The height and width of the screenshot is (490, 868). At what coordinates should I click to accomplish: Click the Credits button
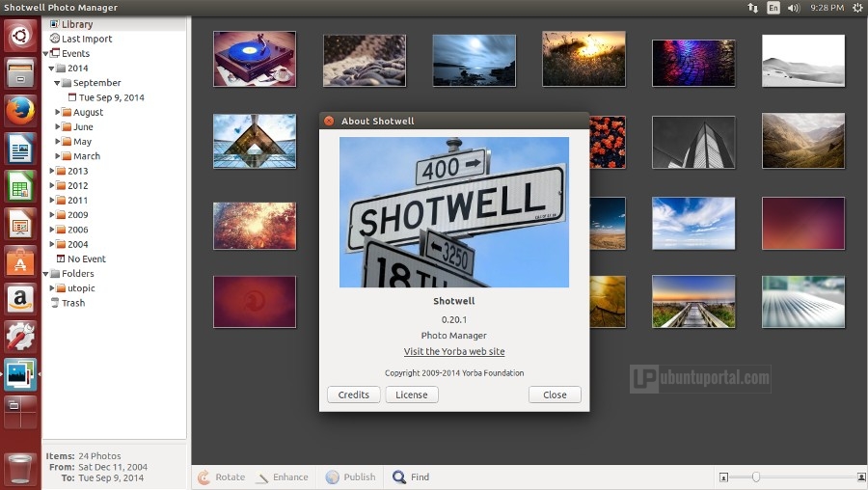click(x=353, y=395)
